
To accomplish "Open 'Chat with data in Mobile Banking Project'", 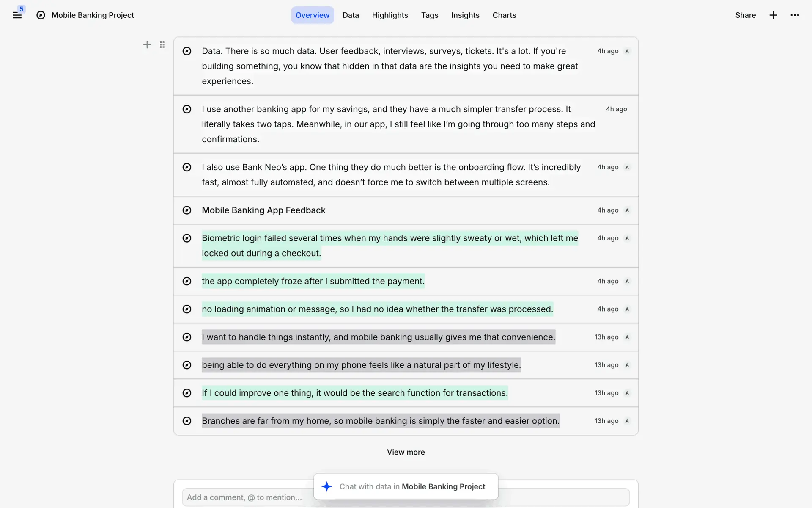I will pyautogui.click(x=412, y=486).
